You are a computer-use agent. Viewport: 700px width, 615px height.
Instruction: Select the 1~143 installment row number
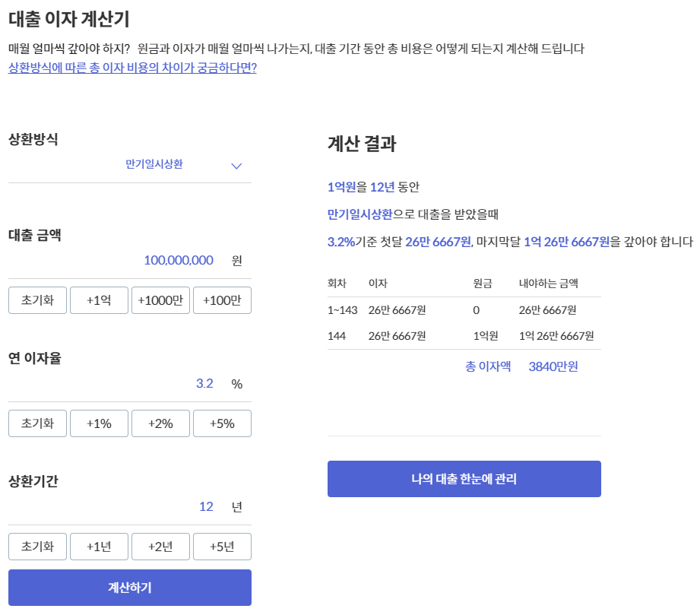coord(343,310)
